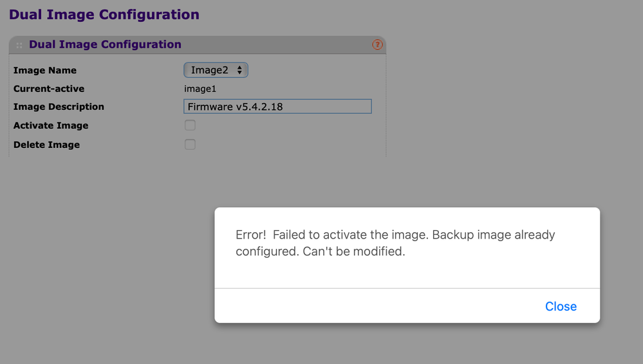
Task: Open the Image Name dropdown
Action: click(x=215, y=70)
